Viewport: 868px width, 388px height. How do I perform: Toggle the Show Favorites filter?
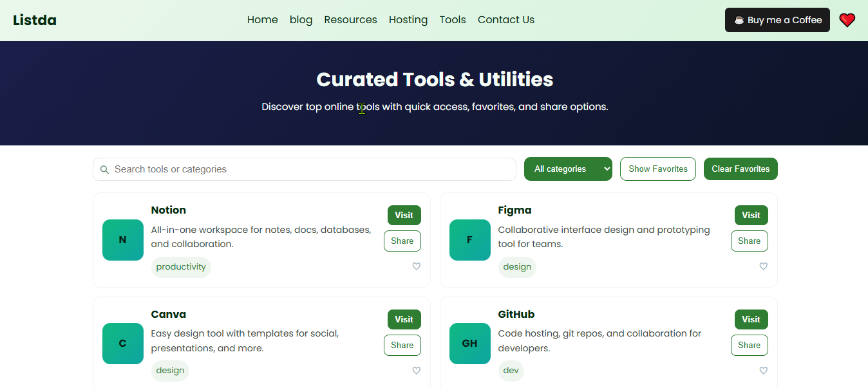point(658,169)
